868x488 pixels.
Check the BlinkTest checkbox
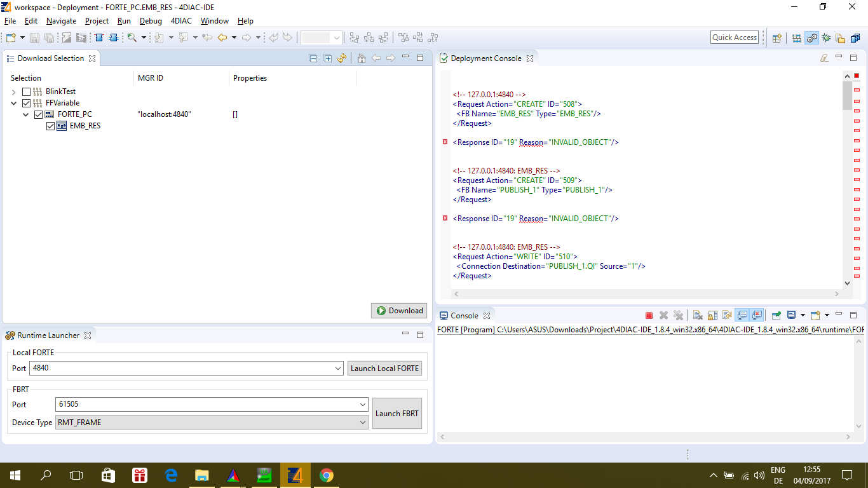(x=26, y=91)
